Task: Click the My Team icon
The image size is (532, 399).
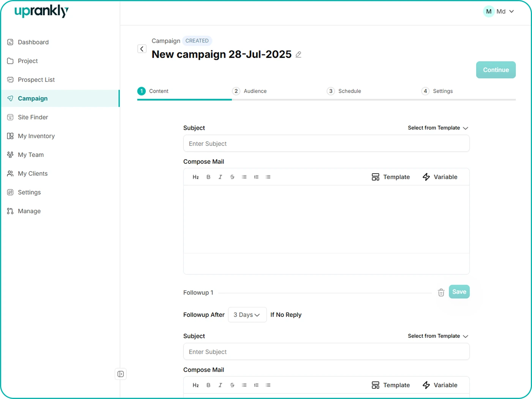Action: click(x=10, y=155)
